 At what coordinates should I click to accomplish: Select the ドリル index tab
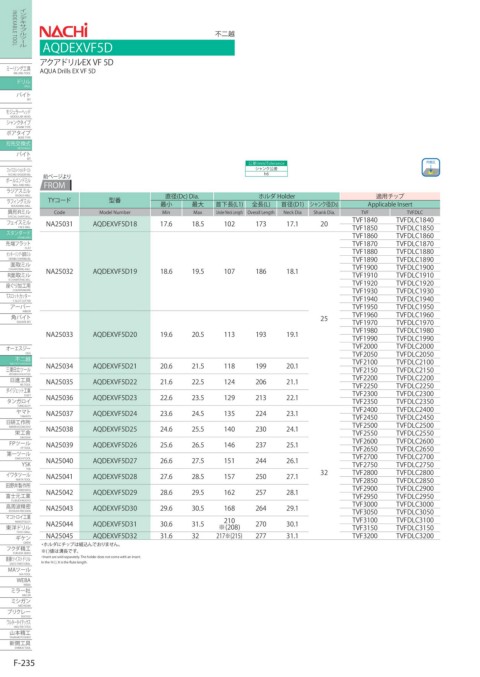(x=16, y=83)
